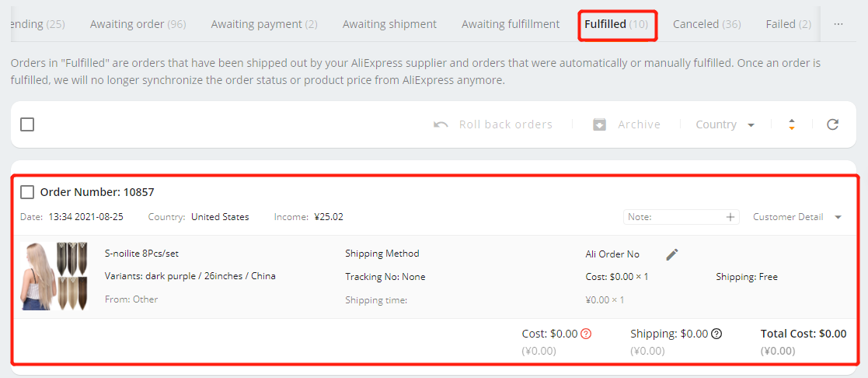
Task: Go to the Awaiting shipment tab
Action: point(389,24)
